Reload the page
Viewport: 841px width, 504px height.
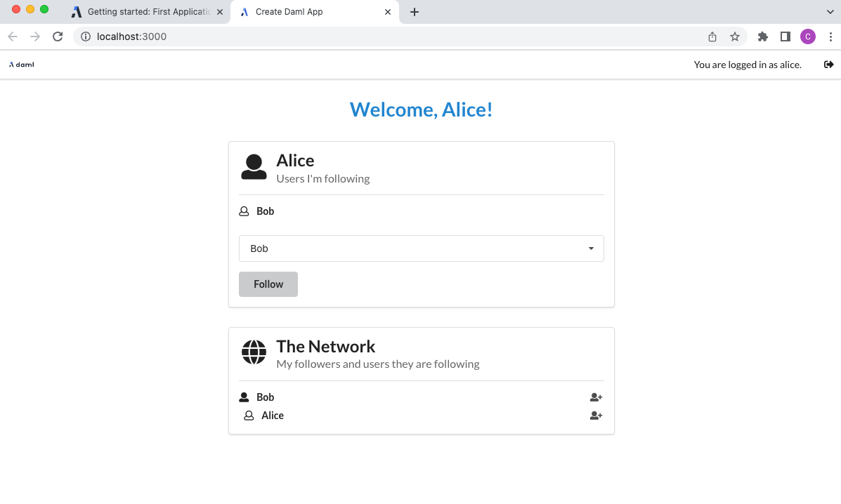click(x=58, y=37)
